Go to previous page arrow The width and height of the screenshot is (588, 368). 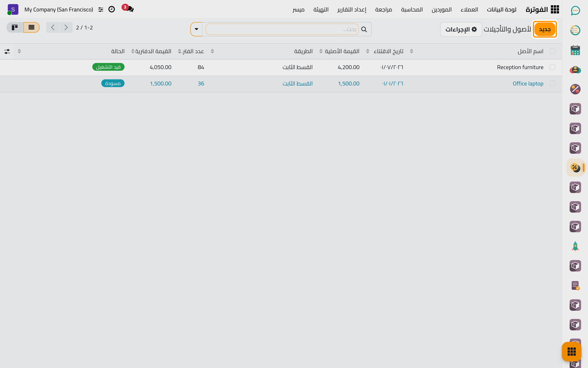pos(53,28)
